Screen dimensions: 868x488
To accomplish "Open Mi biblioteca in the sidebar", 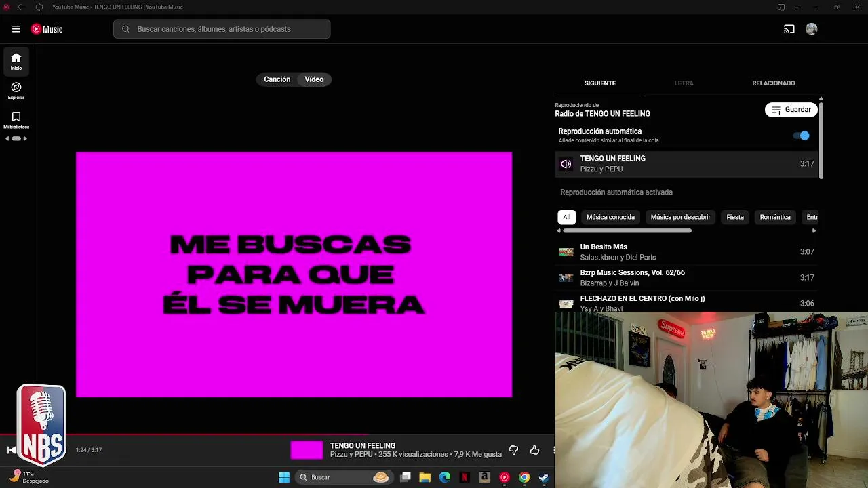I will click(16, 120).
